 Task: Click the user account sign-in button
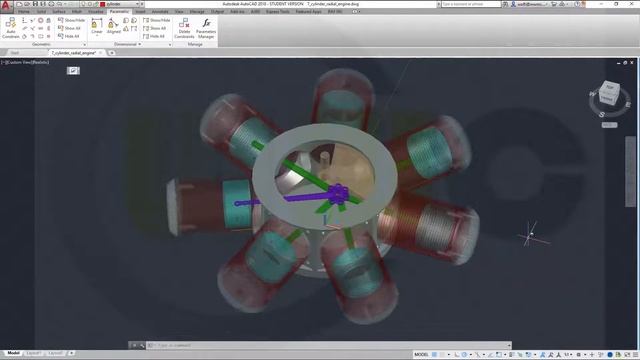point(529,4)
